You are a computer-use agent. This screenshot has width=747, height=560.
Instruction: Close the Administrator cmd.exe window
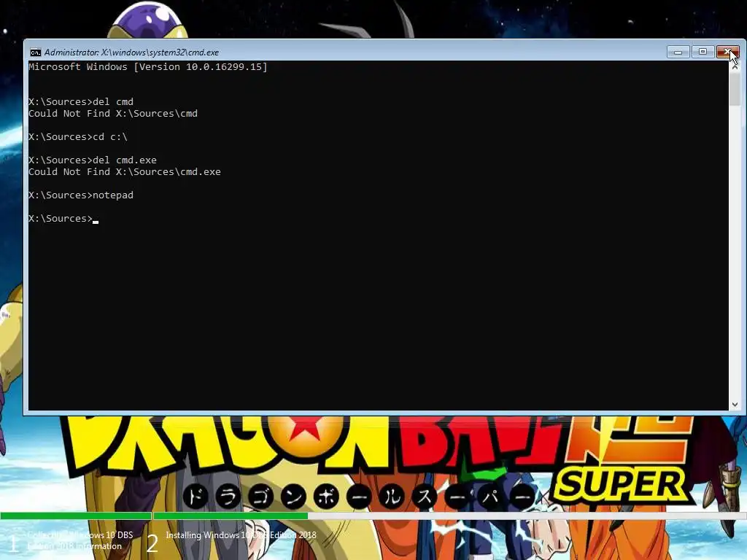pyautogui.click(x=727, y=52)
